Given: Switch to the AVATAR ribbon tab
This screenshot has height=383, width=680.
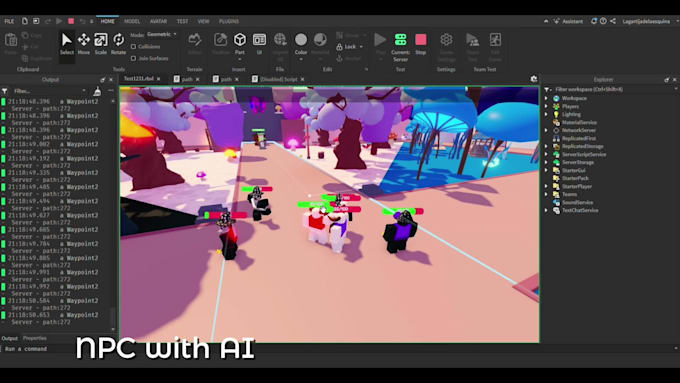Looking at the screenshot, I should tap(158, 21).
